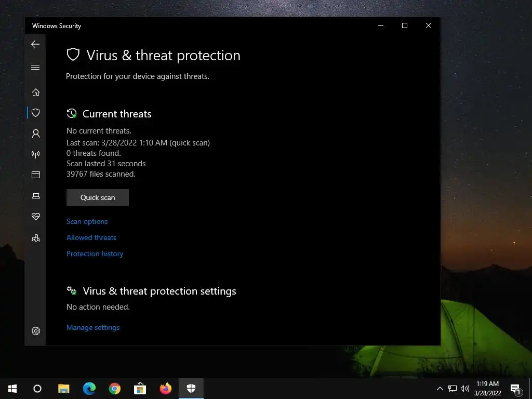Click the Current threats history icon
Screen dimensions: 532x399
tap(72, 113)
